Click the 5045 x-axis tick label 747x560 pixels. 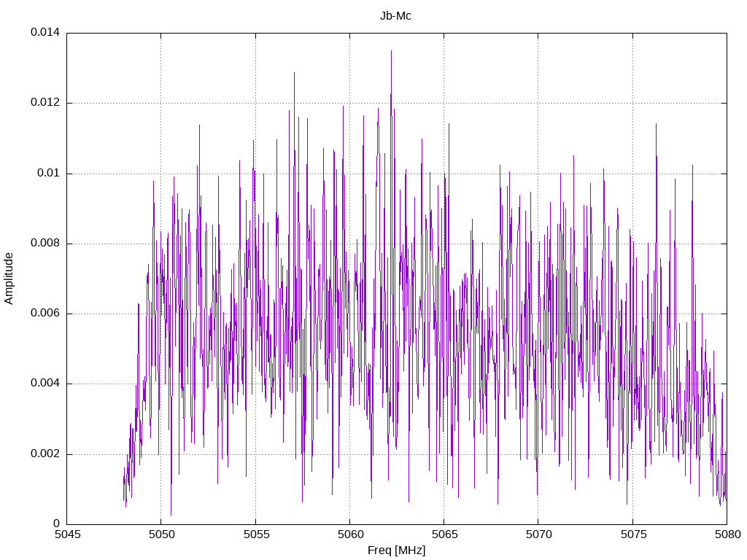click(x=68, y=534)
